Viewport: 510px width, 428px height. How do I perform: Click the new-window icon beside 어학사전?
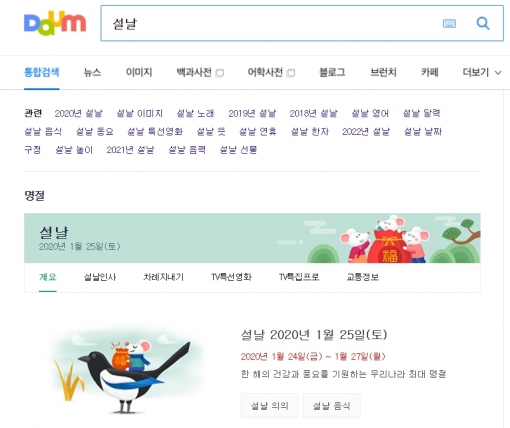(291, 73)
